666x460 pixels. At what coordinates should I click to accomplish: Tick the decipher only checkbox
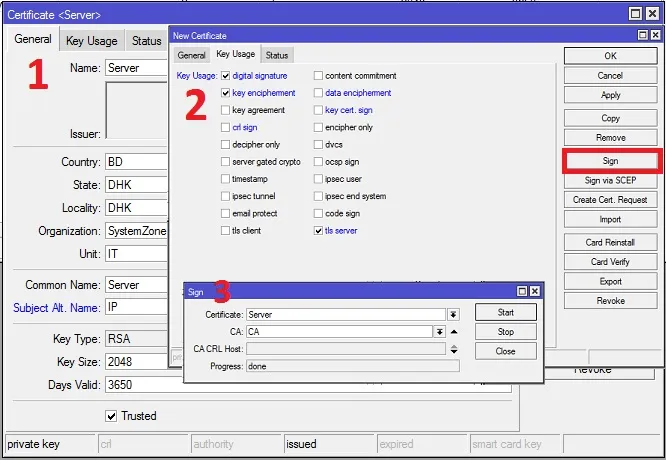(x=226, y=144)
